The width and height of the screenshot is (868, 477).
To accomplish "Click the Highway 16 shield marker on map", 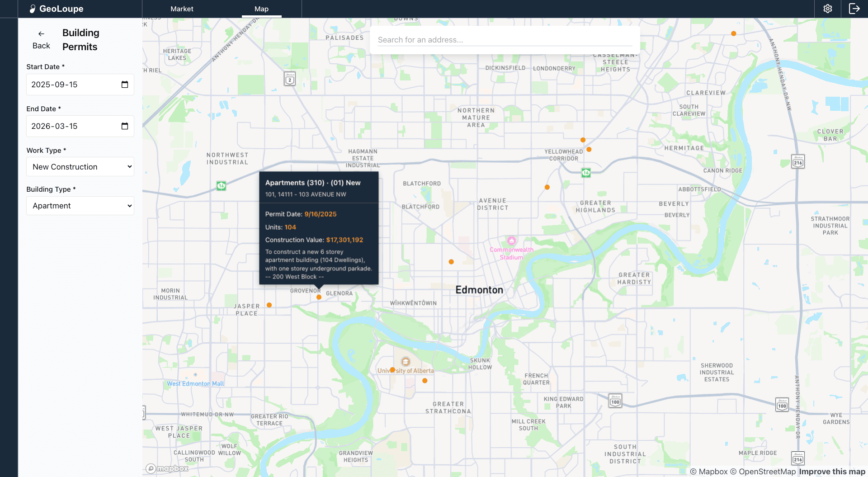I will 585,172.
